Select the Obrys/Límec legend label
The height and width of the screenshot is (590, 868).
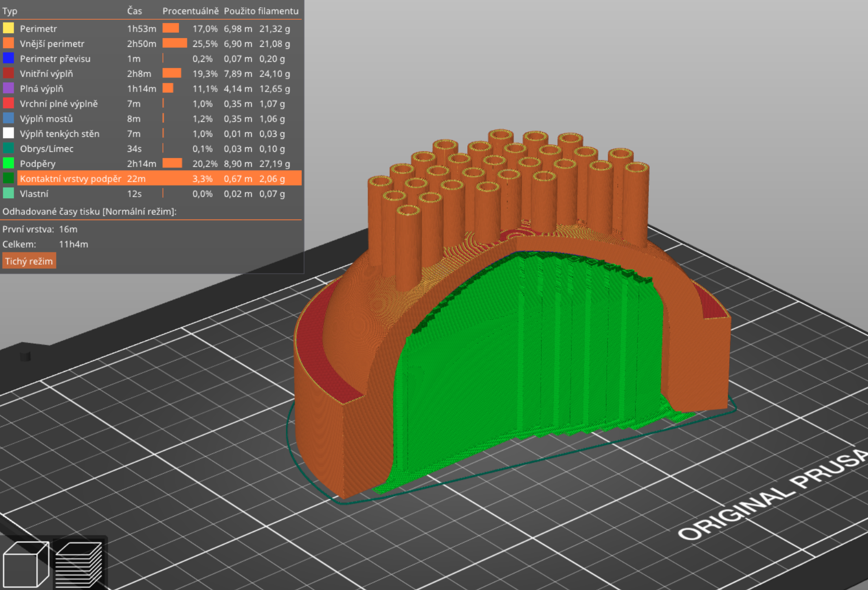coord(46,149)
